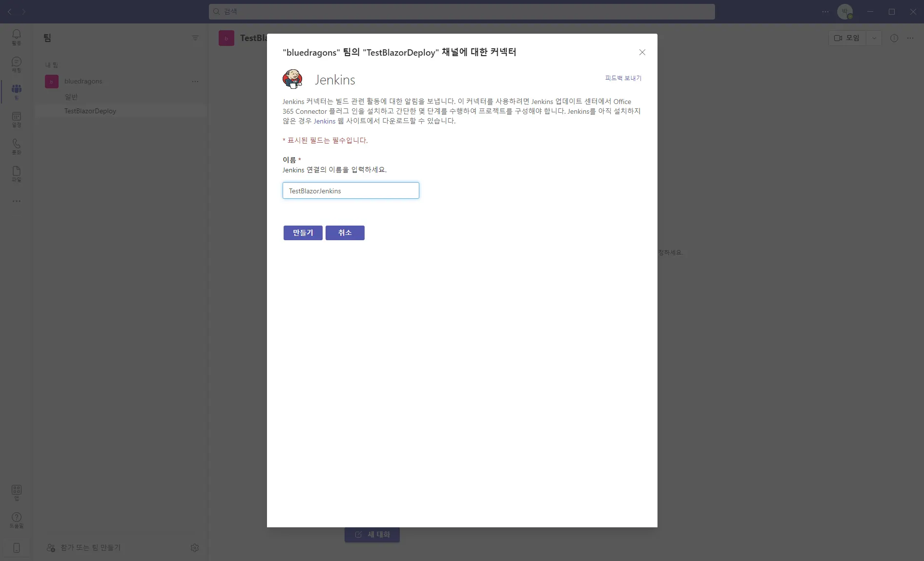
Task: Show more apps via sidebar ellipsis
Action: [x=17, y=201]
